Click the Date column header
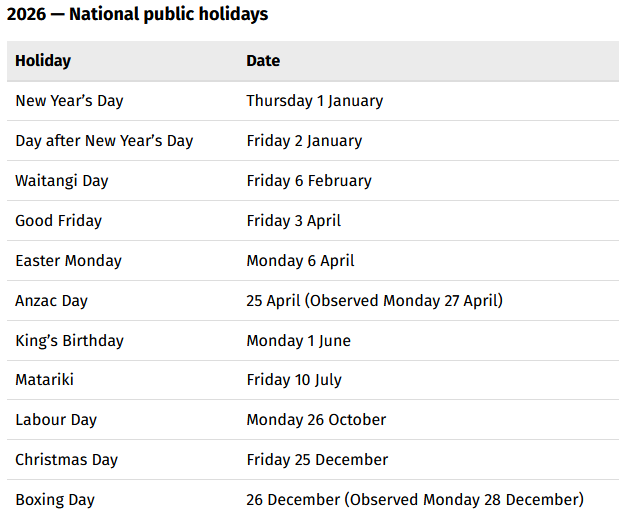 point(263,61)
